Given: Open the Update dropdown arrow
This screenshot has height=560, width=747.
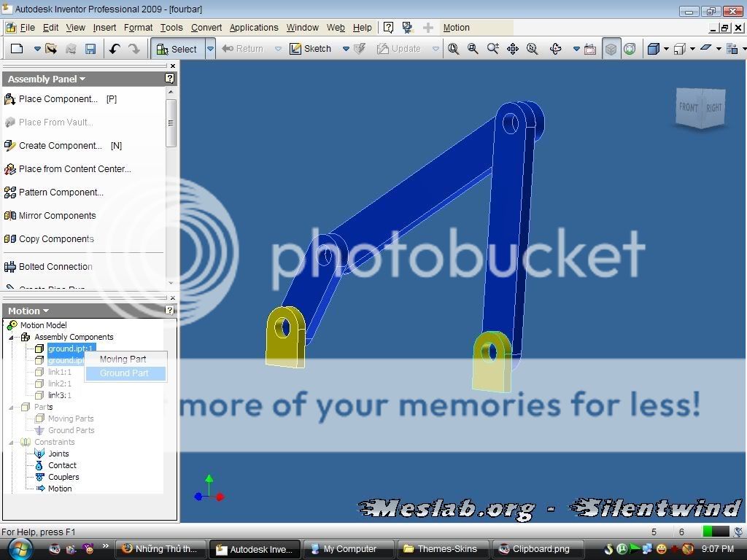Looking at the screenshot, I should click(x=436, y=49).
